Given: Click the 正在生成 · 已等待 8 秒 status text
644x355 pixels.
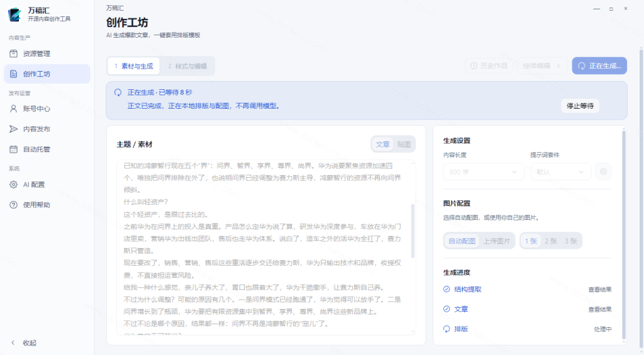Looking at the screenshot, I should coord(160,92).
